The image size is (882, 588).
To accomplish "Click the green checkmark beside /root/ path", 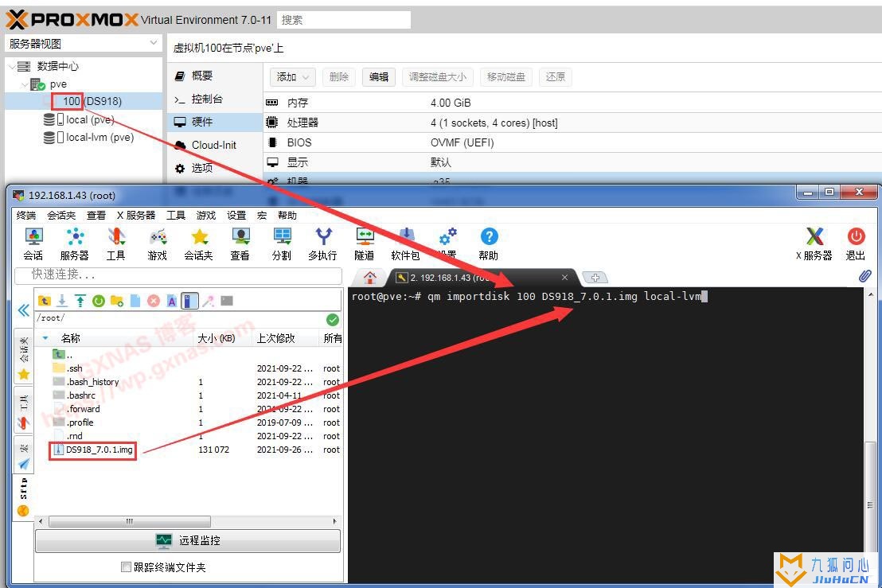I will pos(333,319).
